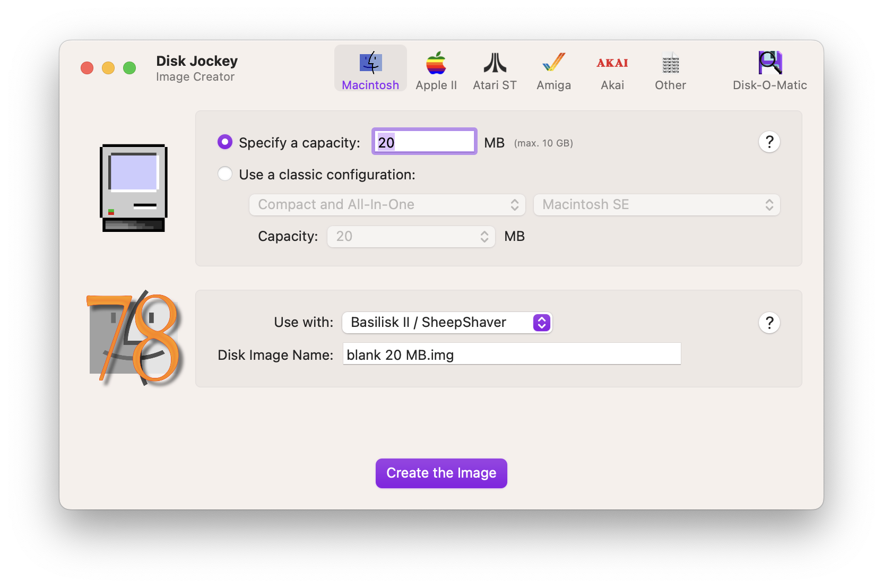Choose the Amiga checkmark icon
883x588 pixels.
553,63
